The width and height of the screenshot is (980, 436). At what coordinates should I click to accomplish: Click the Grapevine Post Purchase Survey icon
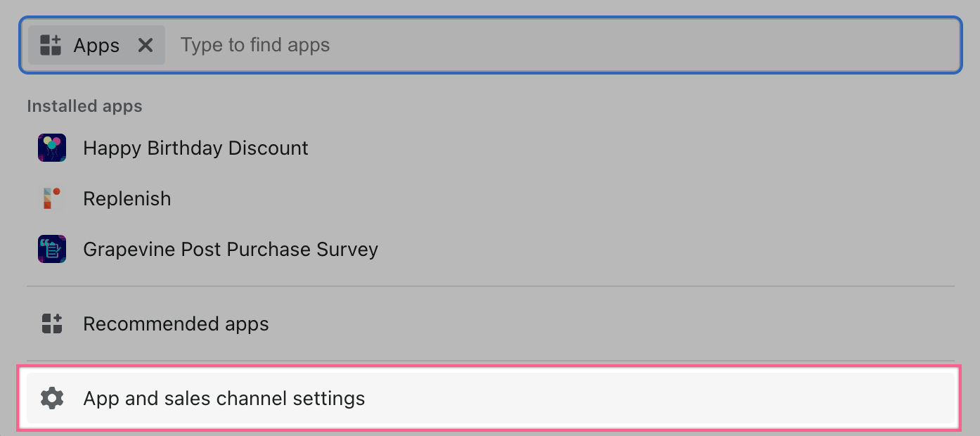(x=52, y=249)
